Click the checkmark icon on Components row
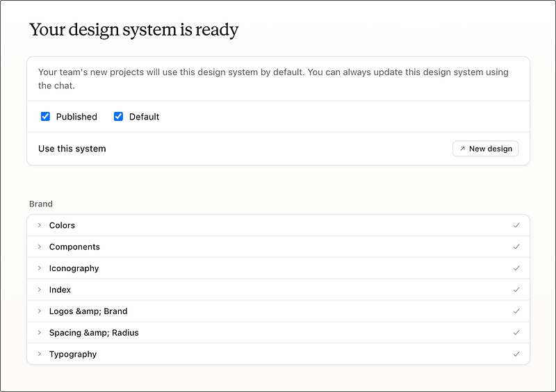 (516, 247)
